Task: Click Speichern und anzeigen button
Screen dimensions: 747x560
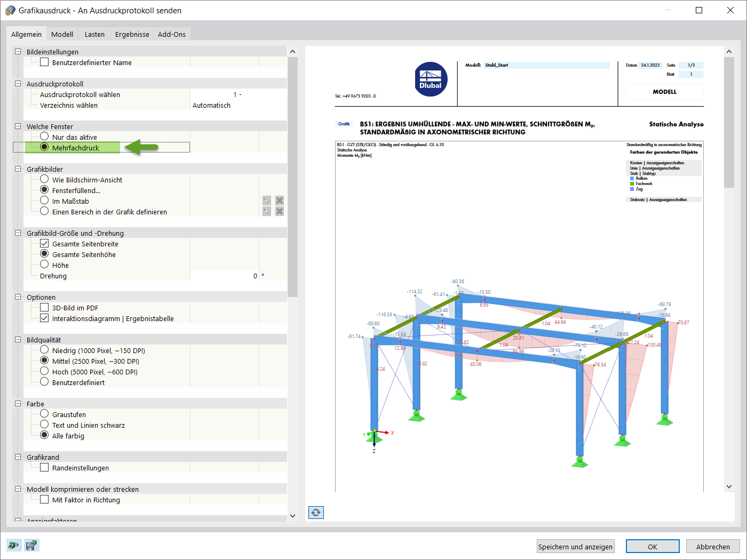Action: coord(575,547)
